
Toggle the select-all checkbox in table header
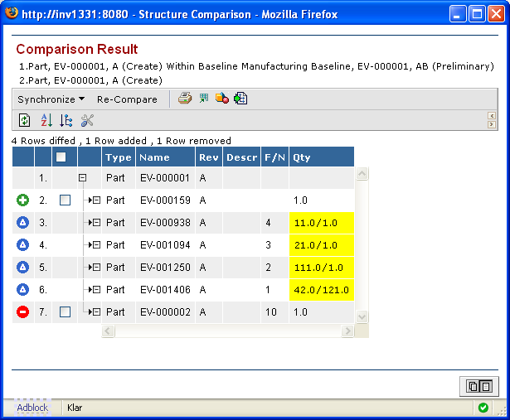(x=61, y=157)
